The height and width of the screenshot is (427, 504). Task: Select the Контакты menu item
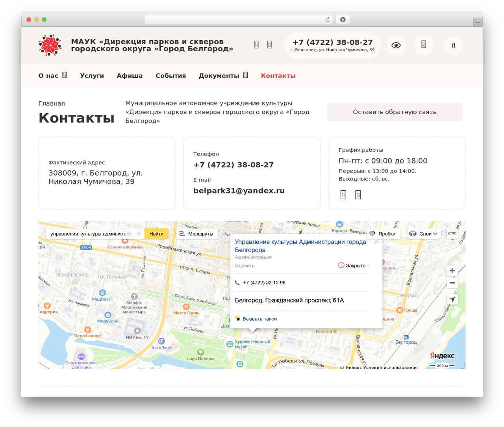point(278,76)
